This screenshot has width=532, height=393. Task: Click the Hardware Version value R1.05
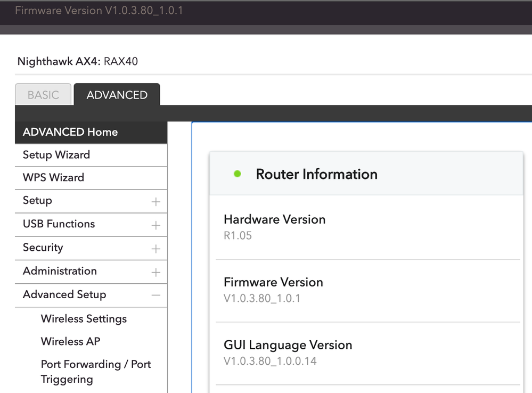click(x=238, y=235)
